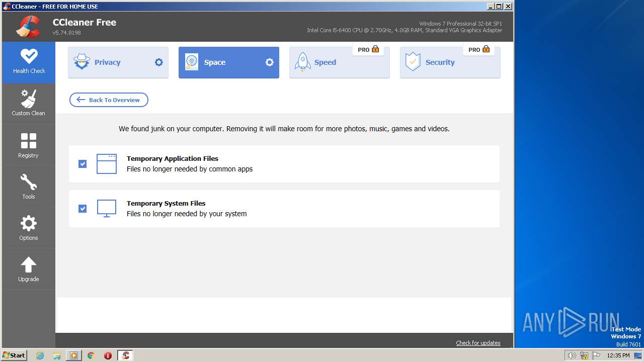Click the network tray icon
The image size is (644, 362).
584,355
